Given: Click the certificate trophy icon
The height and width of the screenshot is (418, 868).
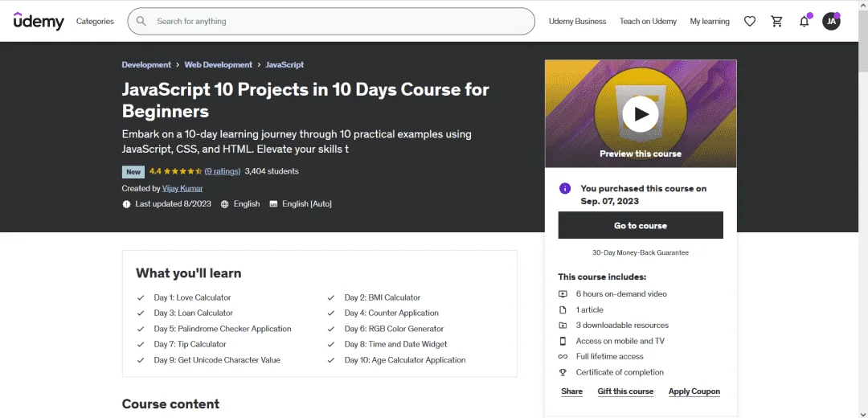Looking at the screenshot, I should tap(563, 372).
